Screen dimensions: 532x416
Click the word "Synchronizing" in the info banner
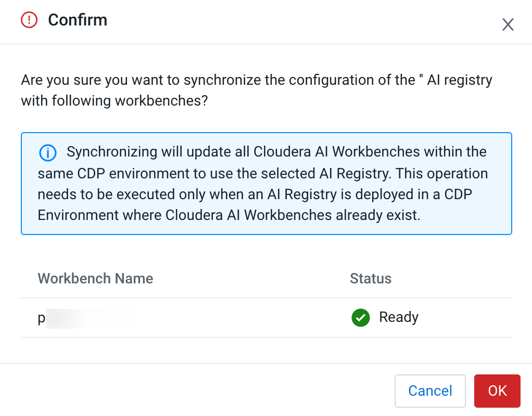click(112, 152)
